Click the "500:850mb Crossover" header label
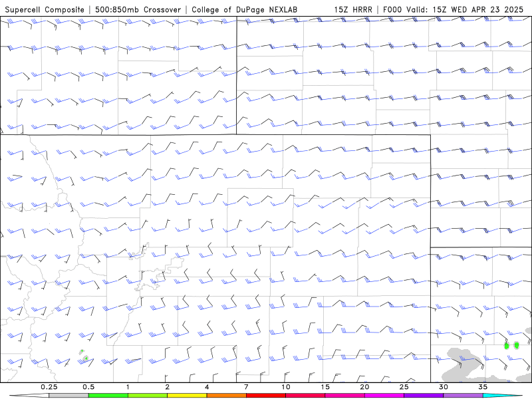This screenshot has height=399, width=532. coord(138,9)
